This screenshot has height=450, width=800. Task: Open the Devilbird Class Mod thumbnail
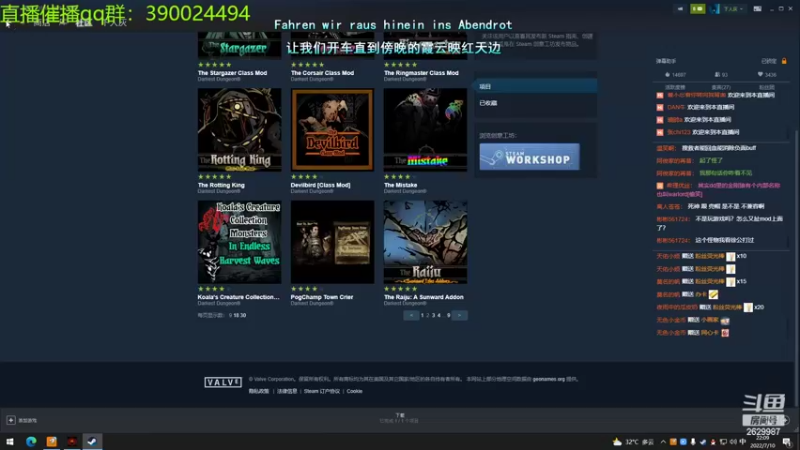click(x=332, y=130)
